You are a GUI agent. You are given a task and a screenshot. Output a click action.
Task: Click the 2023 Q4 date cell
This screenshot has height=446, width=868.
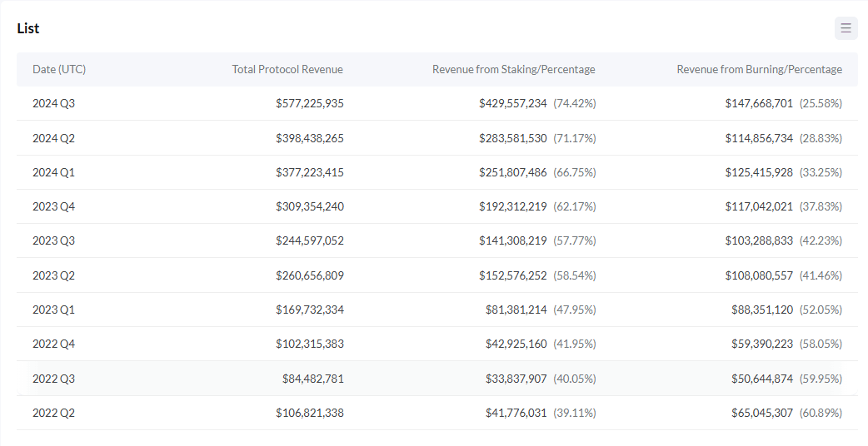coord(54,206)
